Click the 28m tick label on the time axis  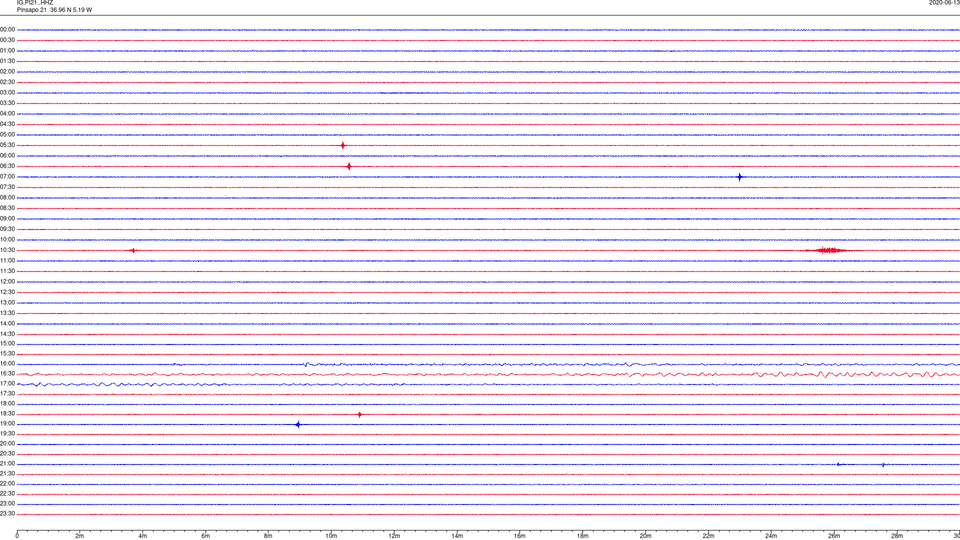897,536
